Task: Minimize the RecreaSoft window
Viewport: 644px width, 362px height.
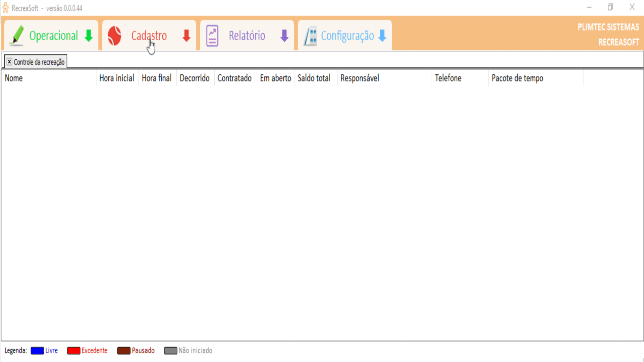Action: click(589, 7)
